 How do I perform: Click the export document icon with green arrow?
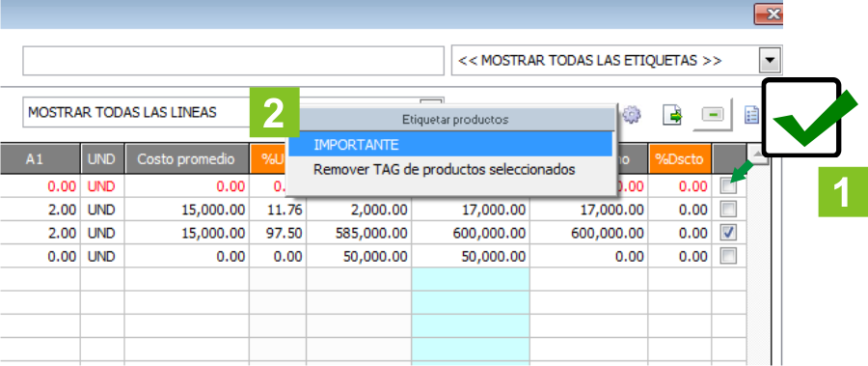point(671,115)
